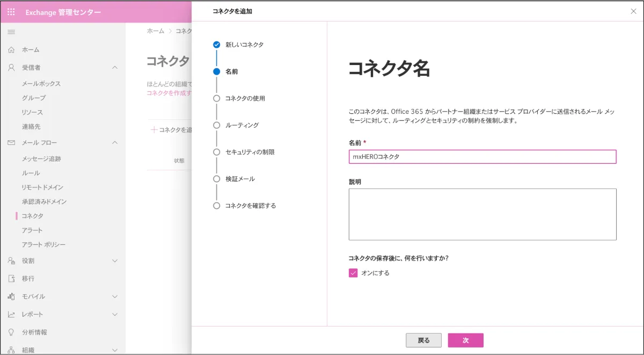The height and width of the screenshot is (355, 644).
Task: Click the Home house icon in sidebar
Action: point(11,50)
